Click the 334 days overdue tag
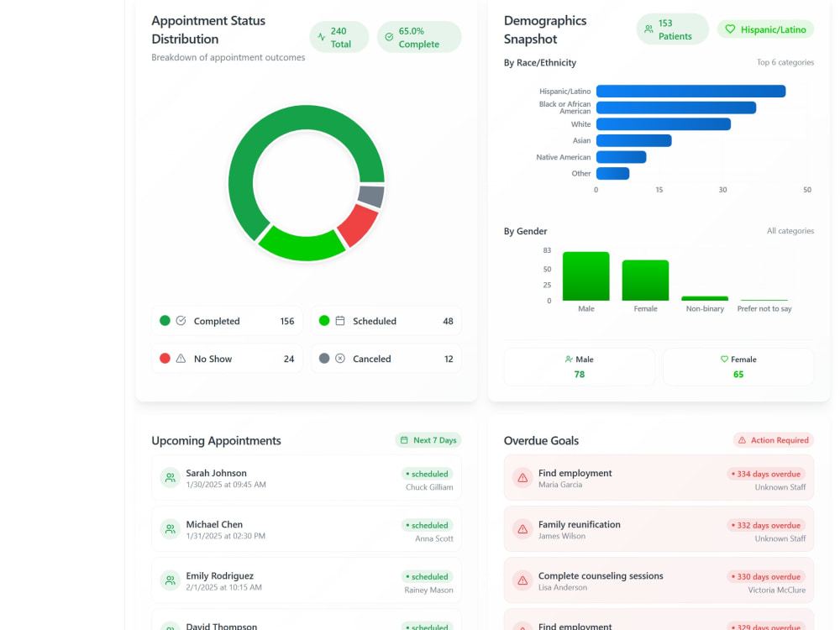The width and height of the screenshot is (840, 630). pyautogui.click(x=766, y=474)
